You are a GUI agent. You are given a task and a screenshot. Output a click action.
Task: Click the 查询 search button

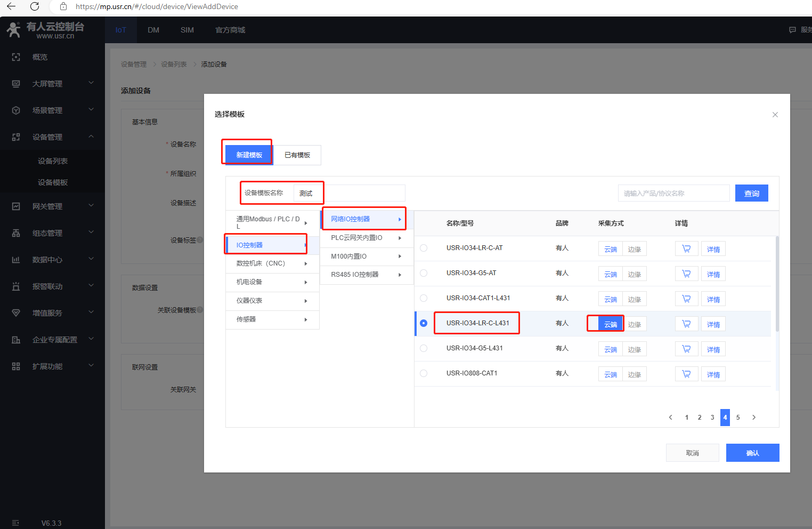click(x=752, y=193)
